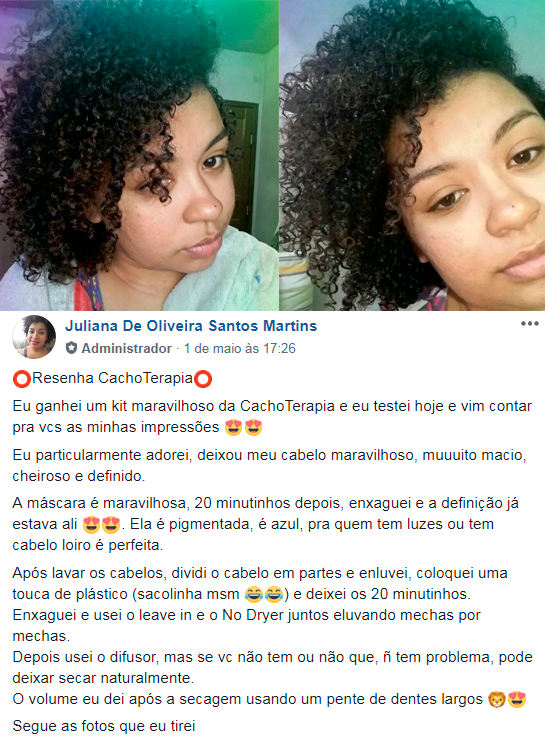The image size is (545, 746).
Task: Click the Resenha CachoTerapia title text
Action: 112,378
